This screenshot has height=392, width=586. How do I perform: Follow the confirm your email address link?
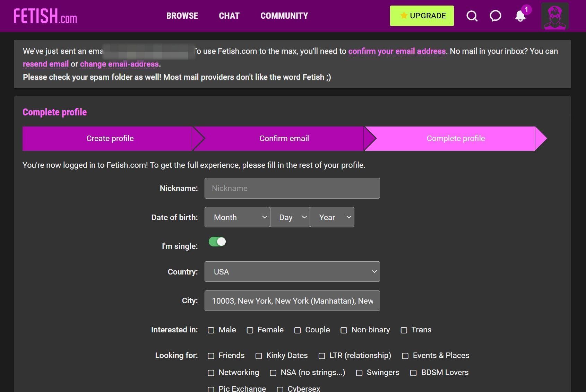[x=397, y=51]
